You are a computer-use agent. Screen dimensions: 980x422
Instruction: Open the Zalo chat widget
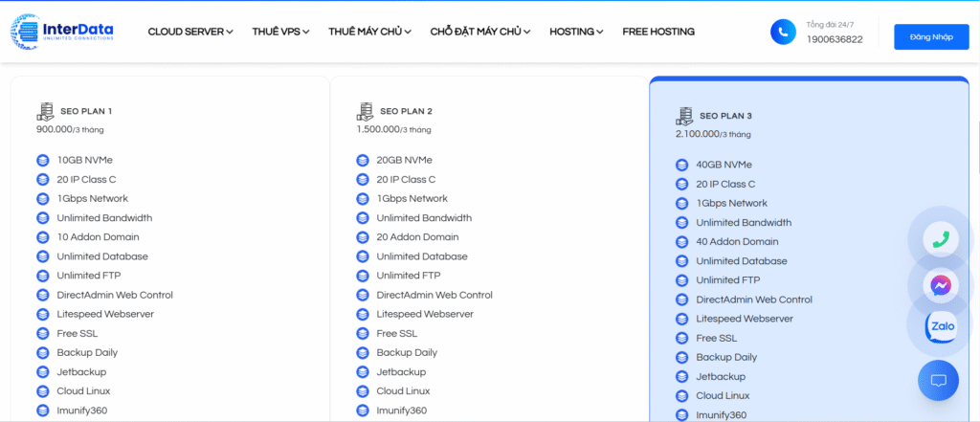point(940,328)
